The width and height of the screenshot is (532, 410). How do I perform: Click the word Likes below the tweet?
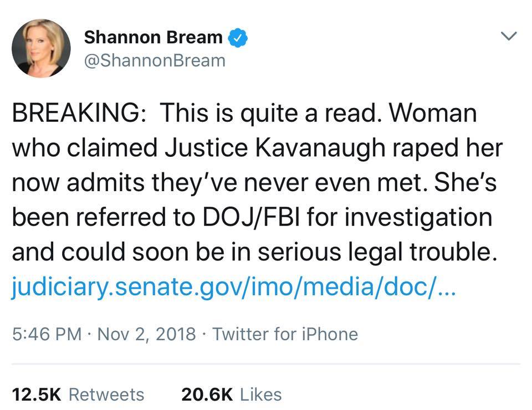[262, 394]
